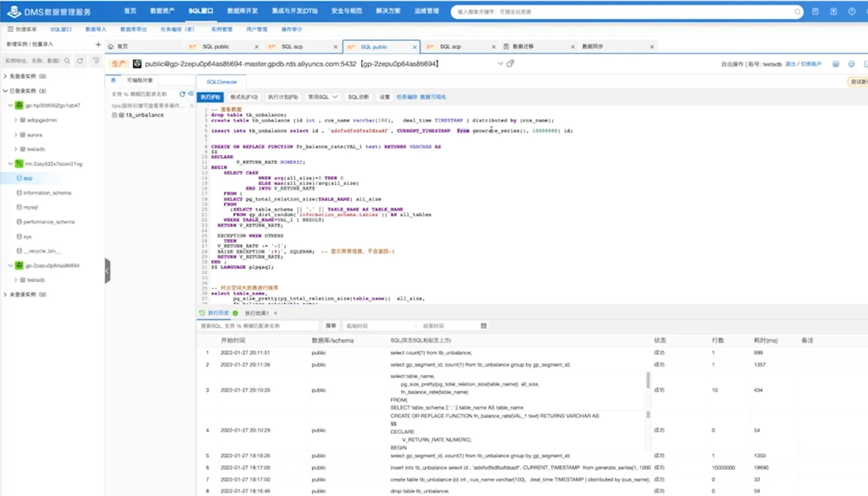Click the second icon right of the switch-account link
This screenshot has width=868, height=496.
pos(851,64)
